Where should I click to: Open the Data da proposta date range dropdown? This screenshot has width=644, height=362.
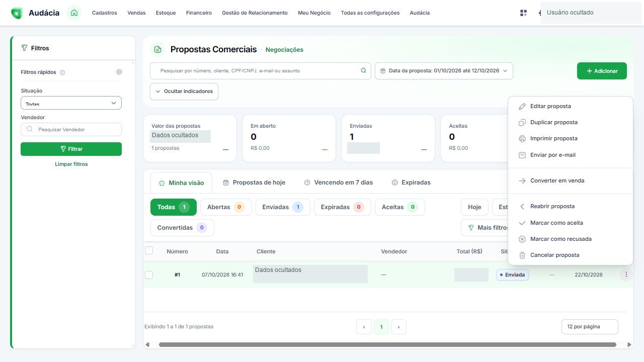click(444, 71)
